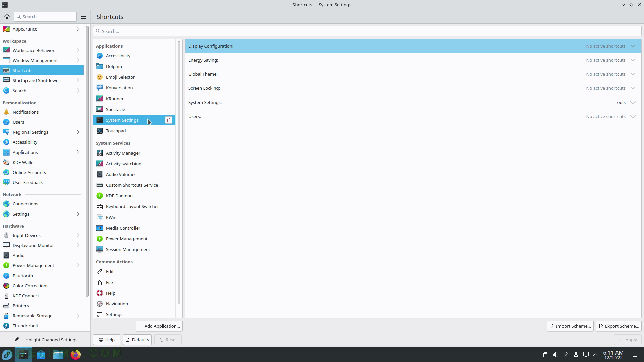
Task: Focus the Shortcuts search field
Action: 367,31
